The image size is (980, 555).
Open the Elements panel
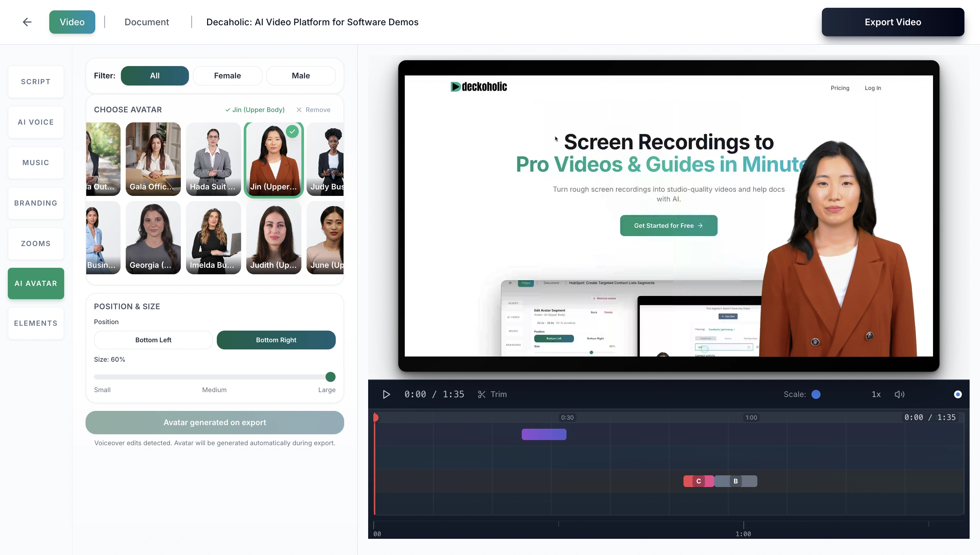35,323
